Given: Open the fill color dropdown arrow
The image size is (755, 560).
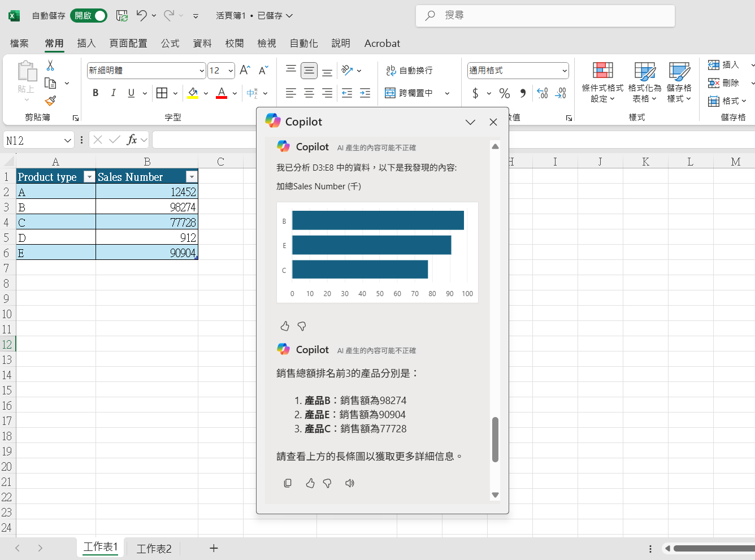Looking at the screenshot, I should click(206, 93).
